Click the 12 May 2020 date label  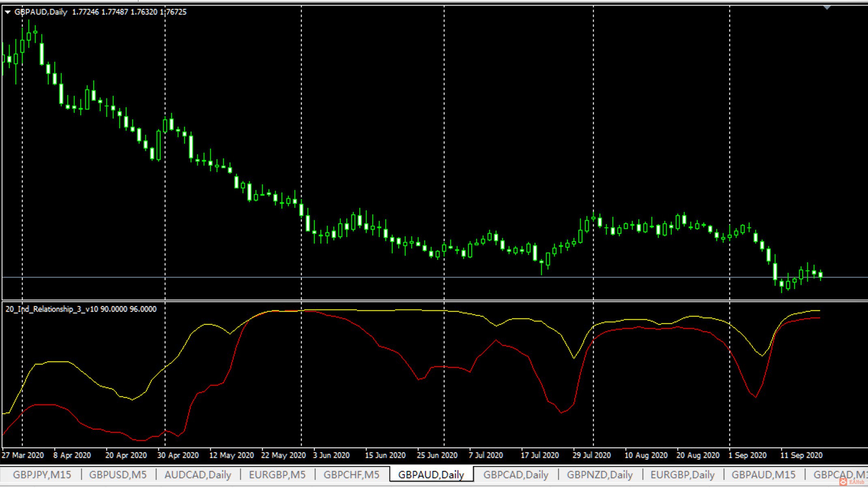point(232,455)
